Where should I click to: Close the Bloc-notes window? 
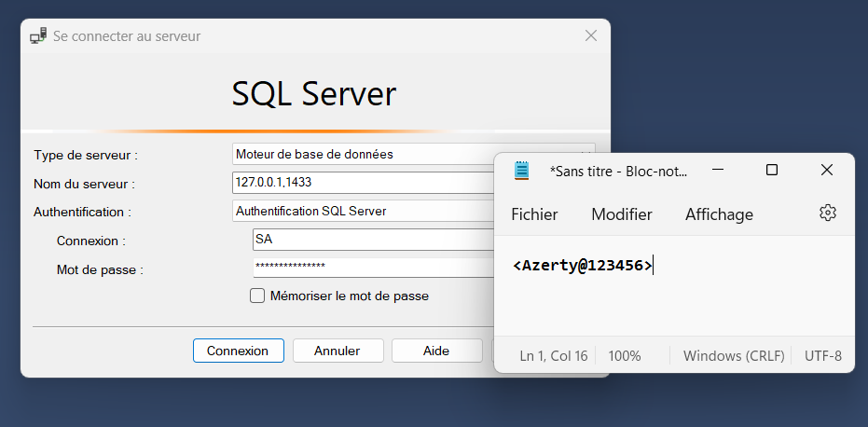point(826,170)
